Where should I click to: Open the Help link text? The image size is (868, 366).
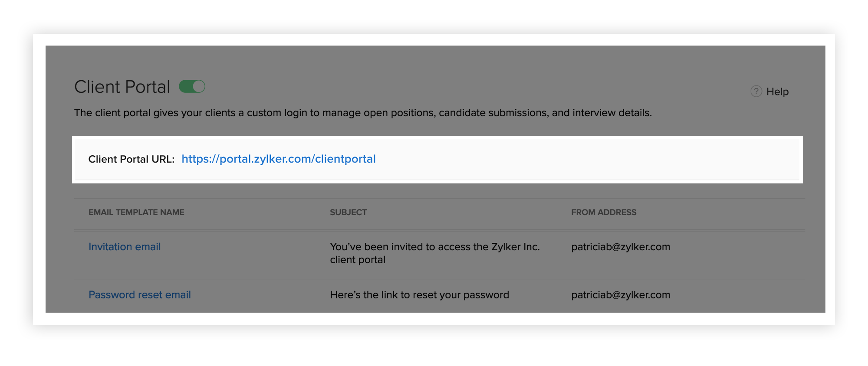(777, 92)
